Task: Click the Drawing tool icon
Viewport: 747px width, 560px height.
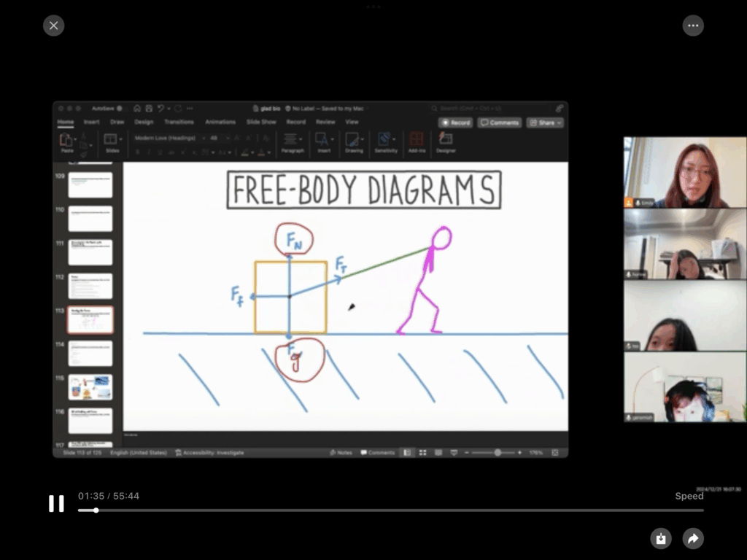Action: pos(353,139)
